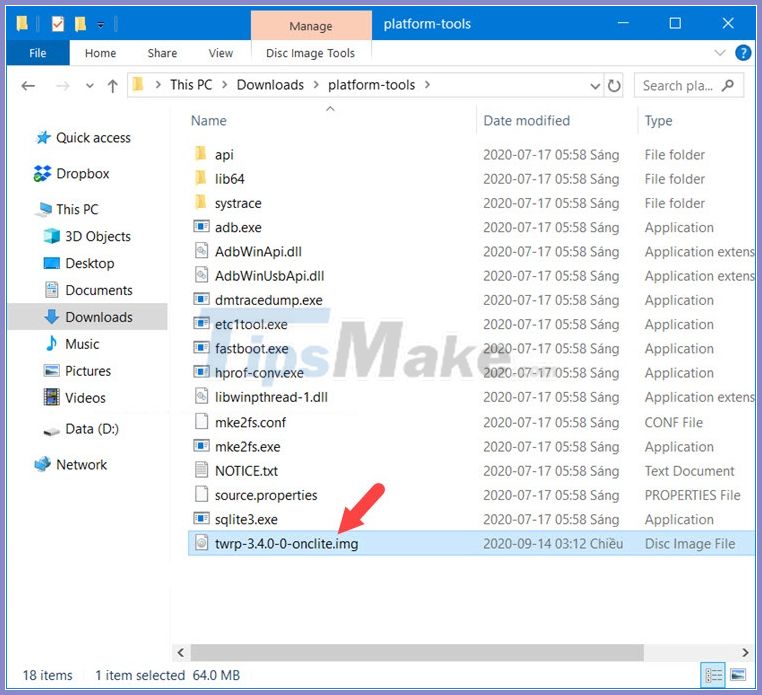The image size is (762, 695).
Task: Switch to the Home ribbon tab
Action: (100, 53)
